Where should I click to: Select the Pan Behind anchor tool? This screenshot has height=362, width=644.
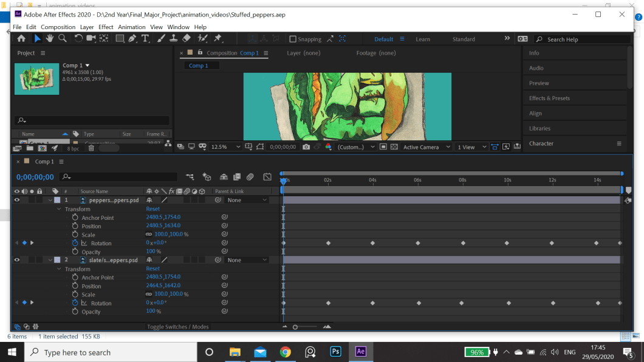click(104, 39)
